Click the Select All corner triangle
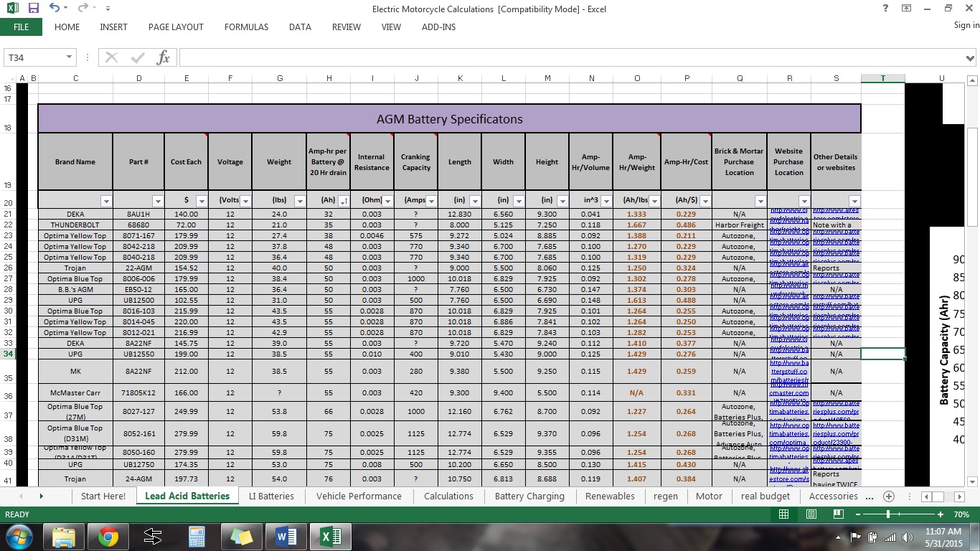Viewport: 980px width, 551px height. (x=8, y=78)
